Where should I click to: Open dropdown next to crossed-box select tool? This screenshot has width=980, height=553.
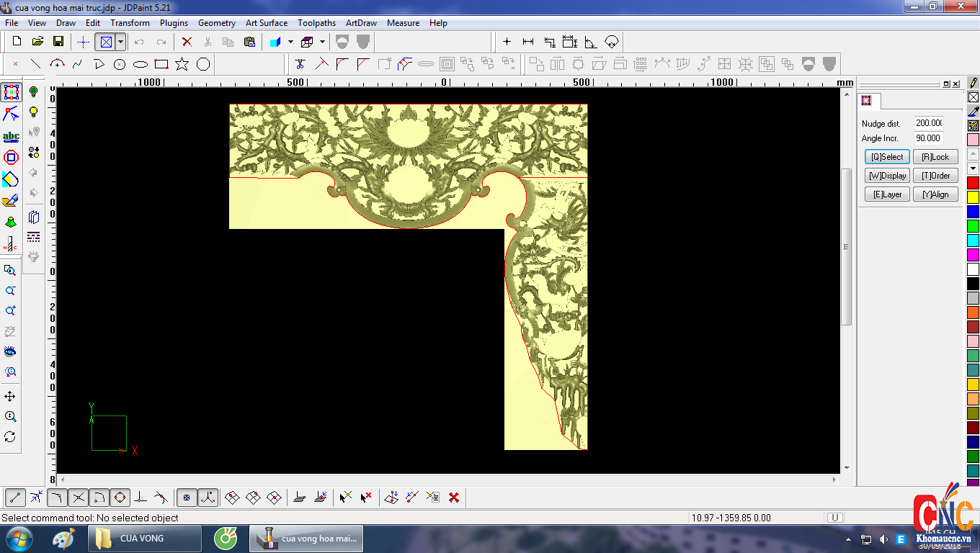pyautogui.click(x=120, y=42)
